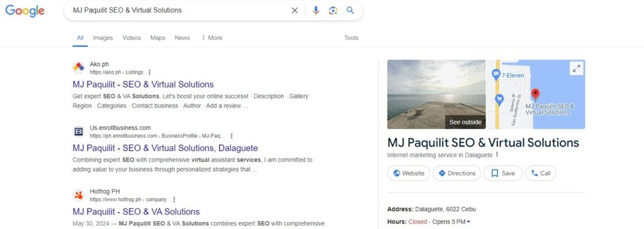Screen dimensions: 644x229
Task: Open the Tools options
Action: click(351, 38)
